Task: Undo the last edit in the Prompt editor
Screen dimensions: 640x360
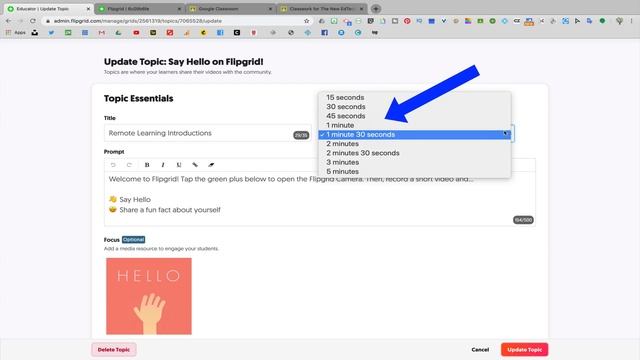Action: 113,165
